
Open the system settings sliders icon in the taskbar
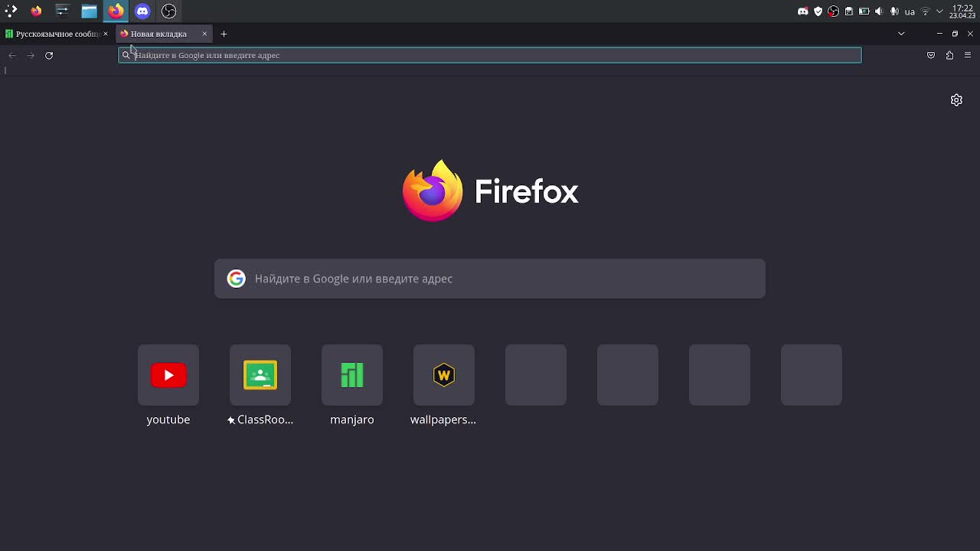pyautogui.click(x=62, y=11)
